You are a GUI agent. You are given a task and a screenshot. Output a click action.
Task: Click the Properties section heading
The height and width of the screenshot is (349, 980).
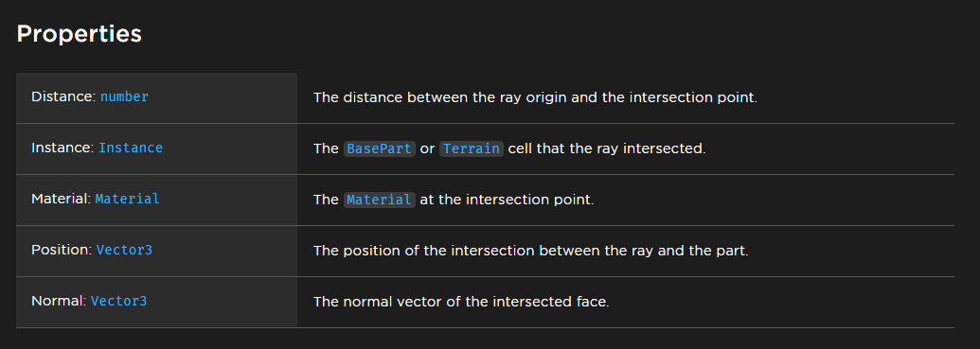tap(79, 34)
